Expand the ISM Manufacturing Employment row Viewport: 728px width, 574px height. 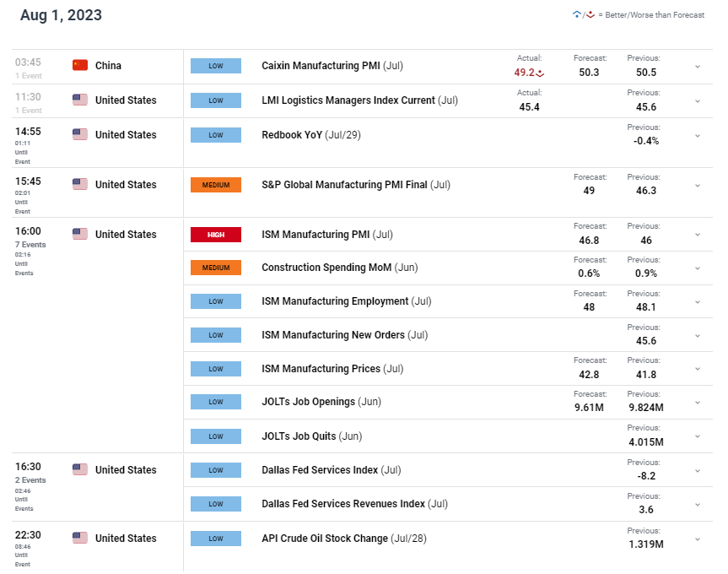pyautogui.click(x=698, y=302)
